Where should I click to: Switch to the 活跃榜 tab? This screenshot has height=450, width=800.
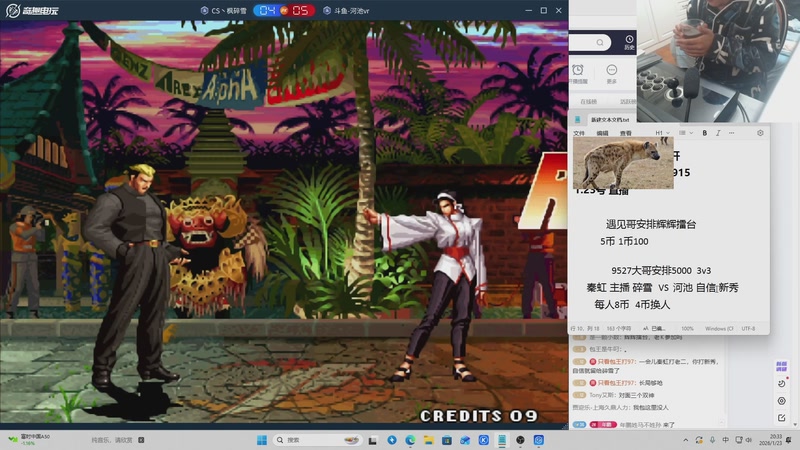pyautogui.click(x=628, y=102)
